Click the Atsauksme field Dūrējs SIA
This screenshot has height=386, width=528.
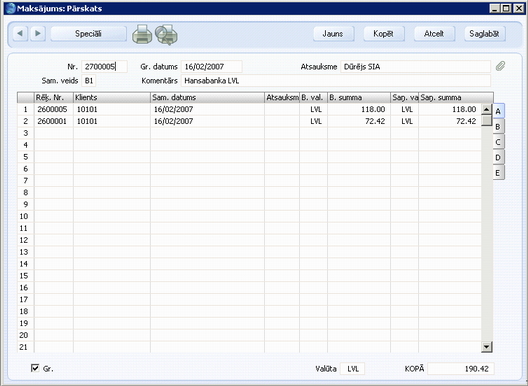pyautogui.click(x=416, y=67)
